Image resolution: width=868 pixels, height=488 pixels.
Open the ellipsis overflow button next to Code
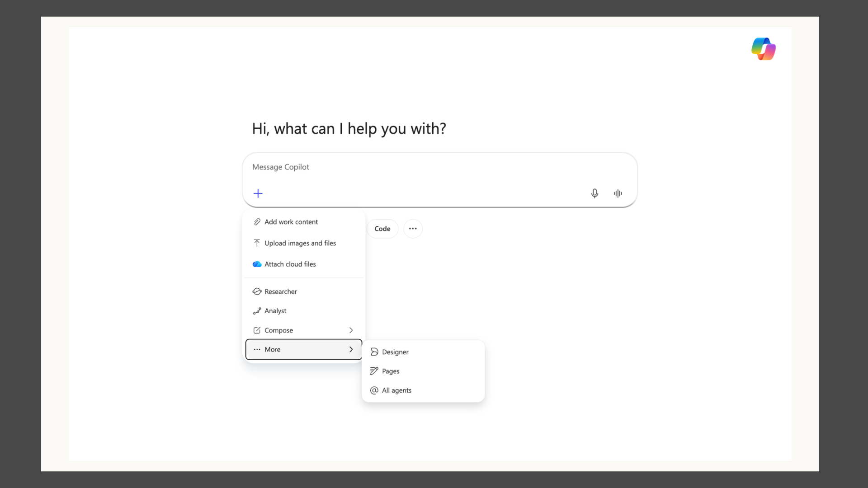(413, 229)
